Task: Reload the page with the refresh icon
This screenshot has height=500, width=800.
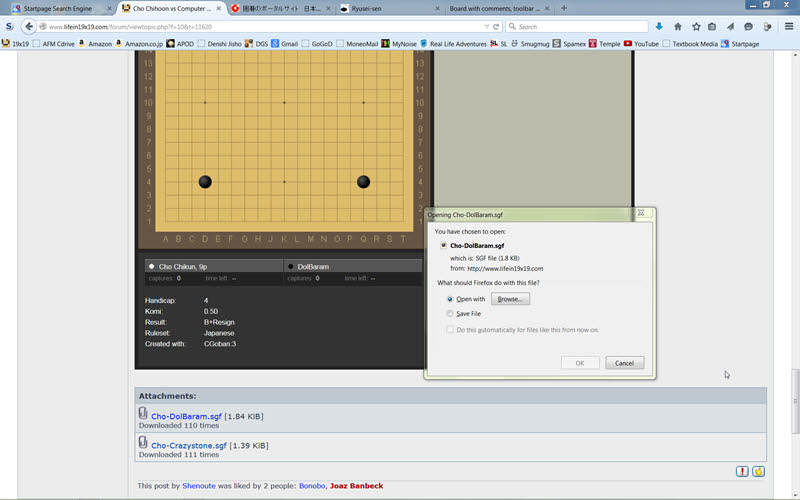Action: click(x=497, y=26)
